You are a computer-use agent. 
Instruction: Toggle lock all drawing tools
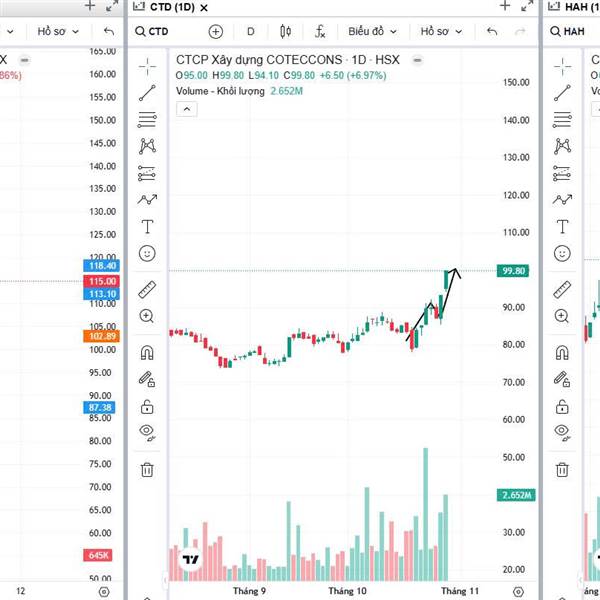(147, 406)
